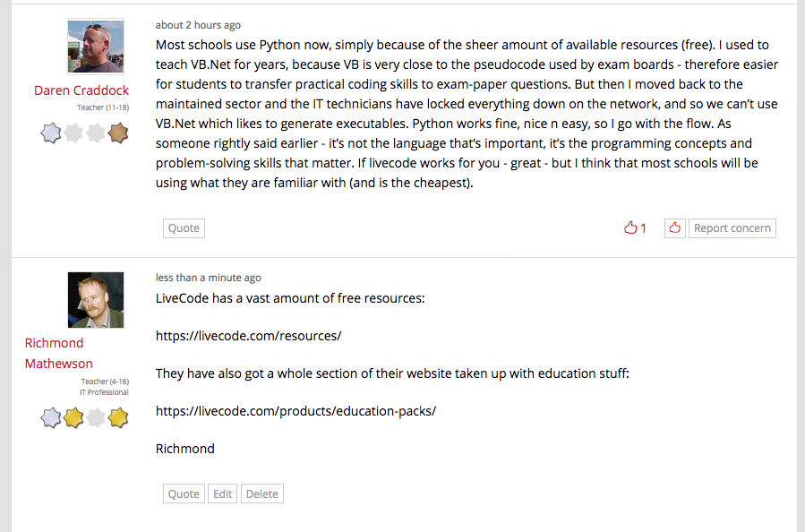Click Richmond's first gold badge next to silver
This screenshot has height=532, width=805.
coord(74,416)
